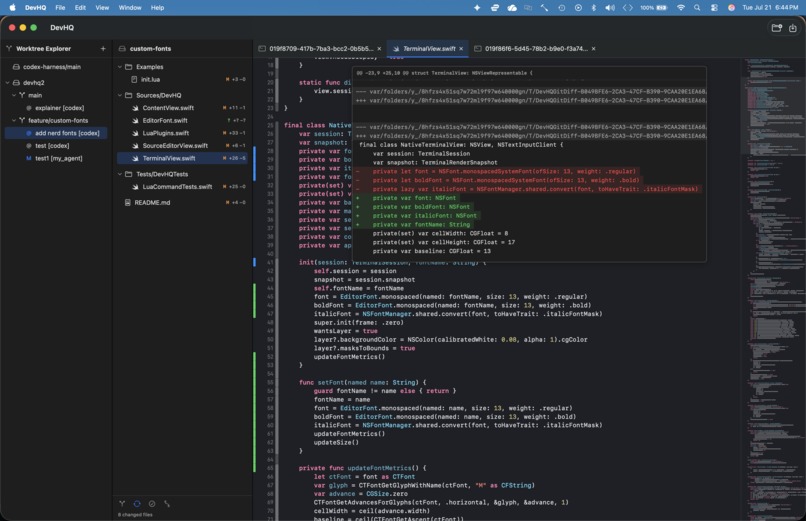The height and width of the screenshot is (521, 806).
Task: Open the add-folder icon in the title bar
Action: (777, 28)
